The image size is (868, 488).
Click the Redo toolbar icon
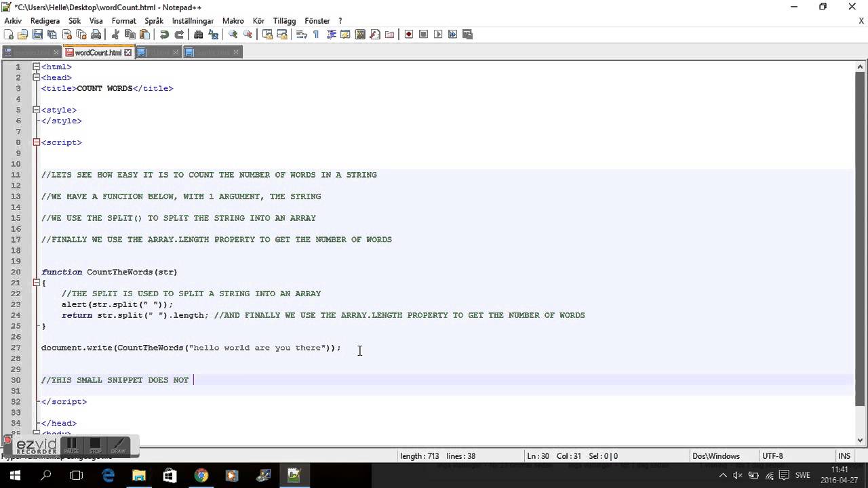(179, 35)
